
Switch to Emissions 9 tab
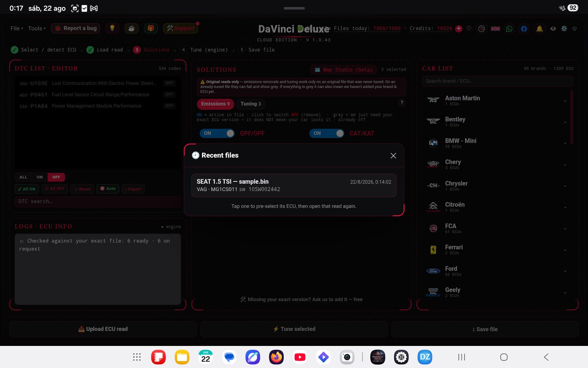215,104
